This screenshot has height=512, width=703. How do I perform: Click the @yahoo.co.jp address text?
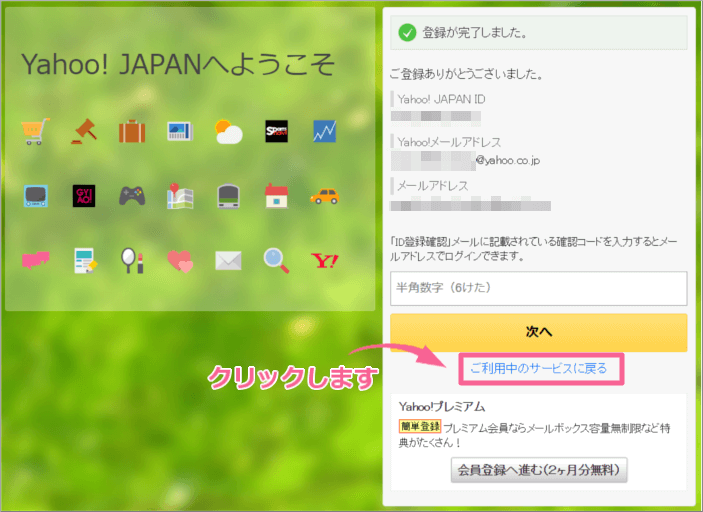point(508,161)
